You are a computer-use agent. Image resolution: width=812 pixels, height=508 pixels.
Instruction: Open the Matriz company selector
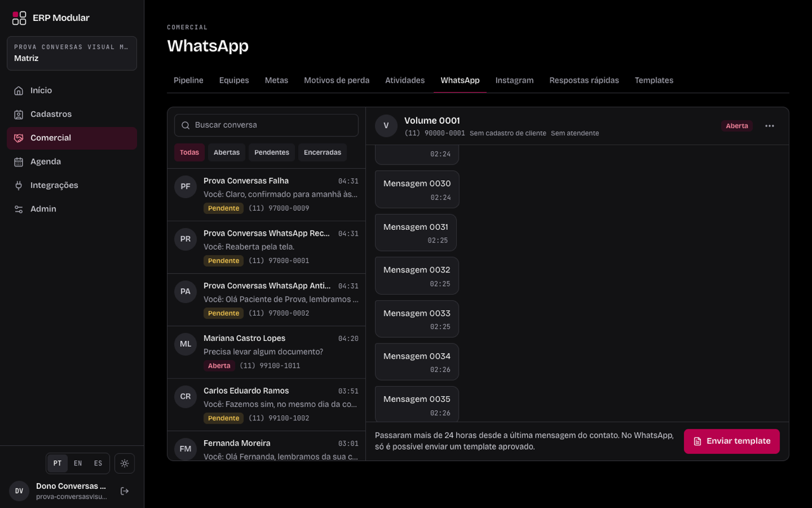(72, 53)
